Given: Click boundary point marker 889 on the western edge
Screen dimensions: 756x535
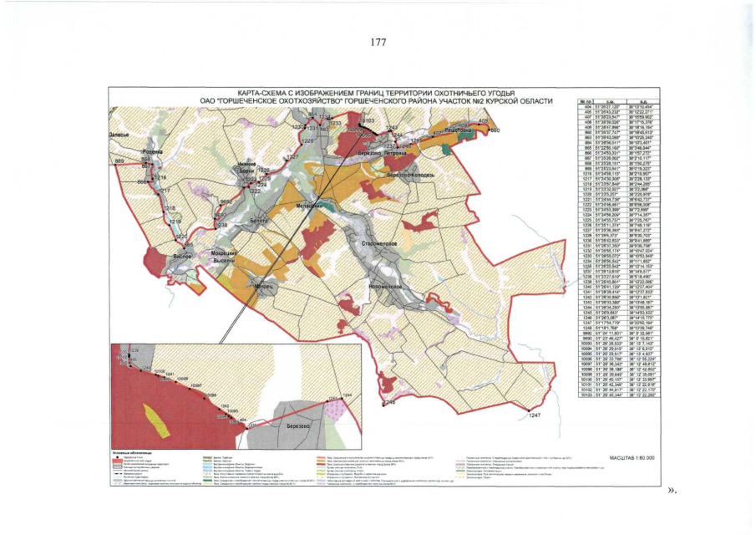Looking at the screenshot, I should point(119,160).
